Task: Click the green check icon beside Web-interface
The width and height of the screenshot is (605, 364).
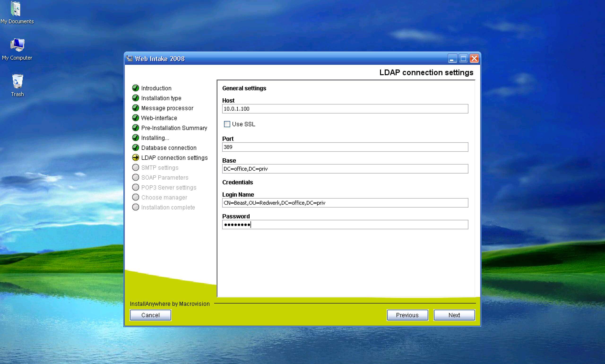Action: coord(136,118)
